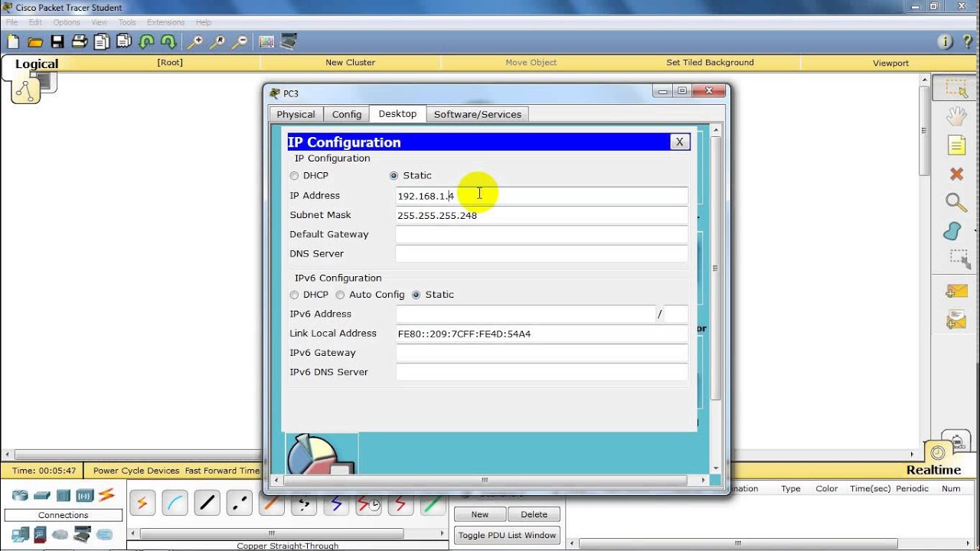Click the Default Gateway field

click(542, 234)
